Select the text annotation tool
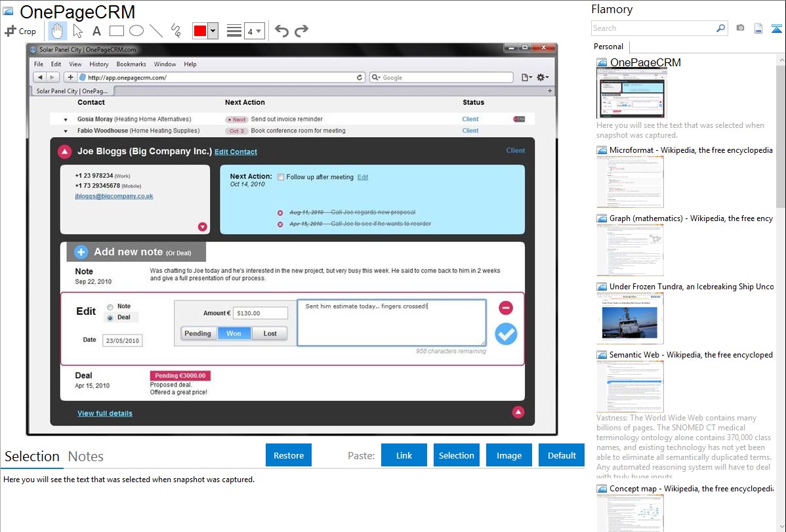 click(x=96, y=31)
